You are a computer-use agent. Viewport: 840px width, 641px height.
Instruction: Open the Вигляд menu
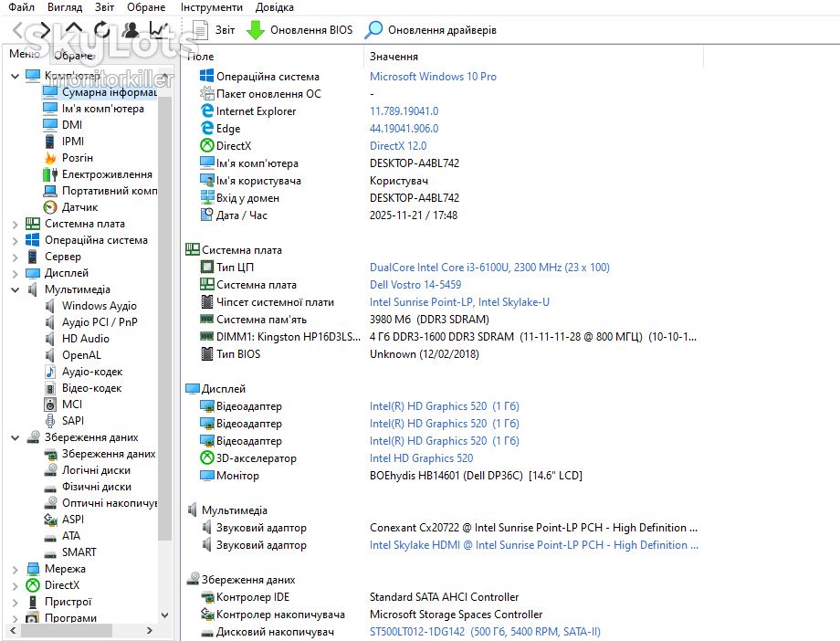pyautogui.click(x=65, y=7)
